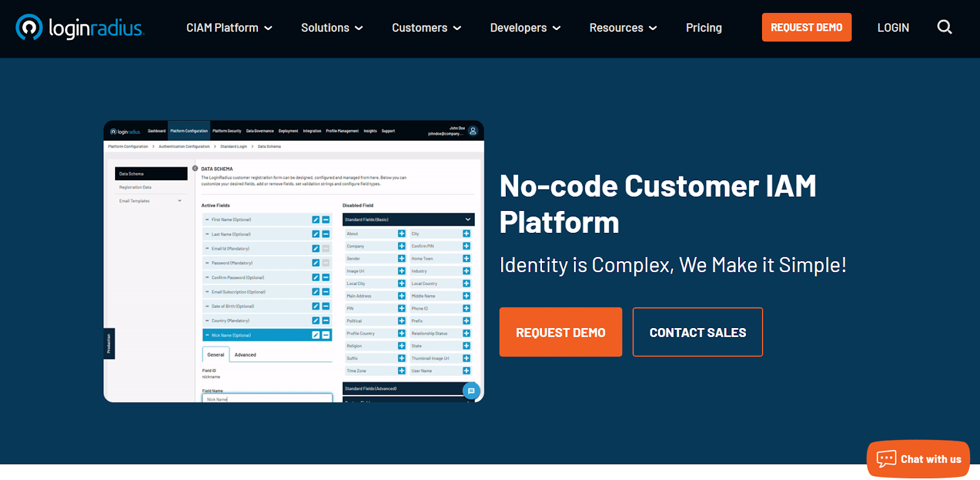
Task: Click the pencil edit icon for Last Name
Action: click(315, 234)
